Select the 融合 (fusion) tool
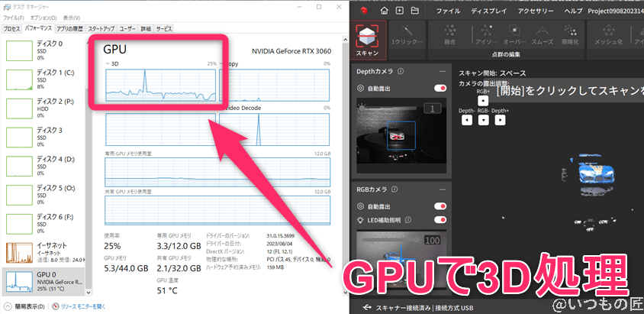The image size is (644, 314). click(449, 35)
